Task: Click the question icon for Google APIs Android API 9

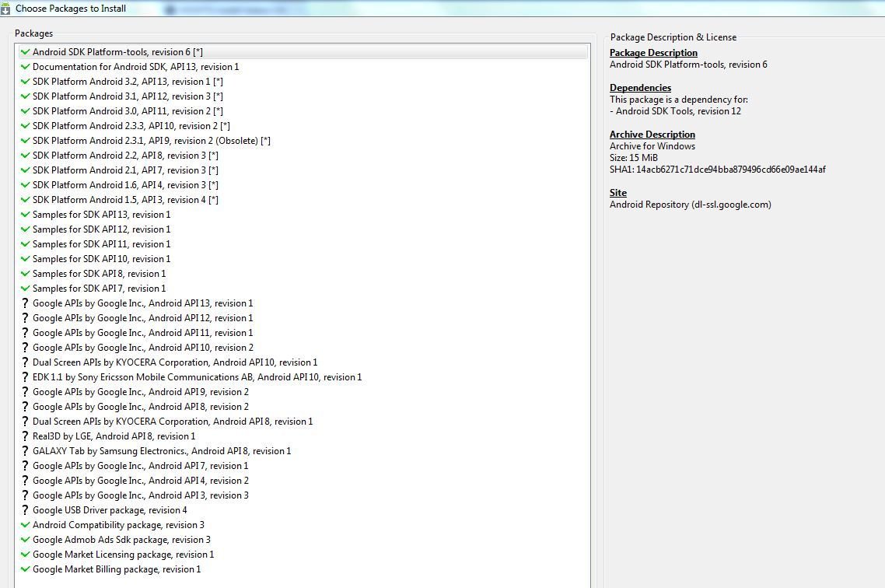Action: (25, 392)
